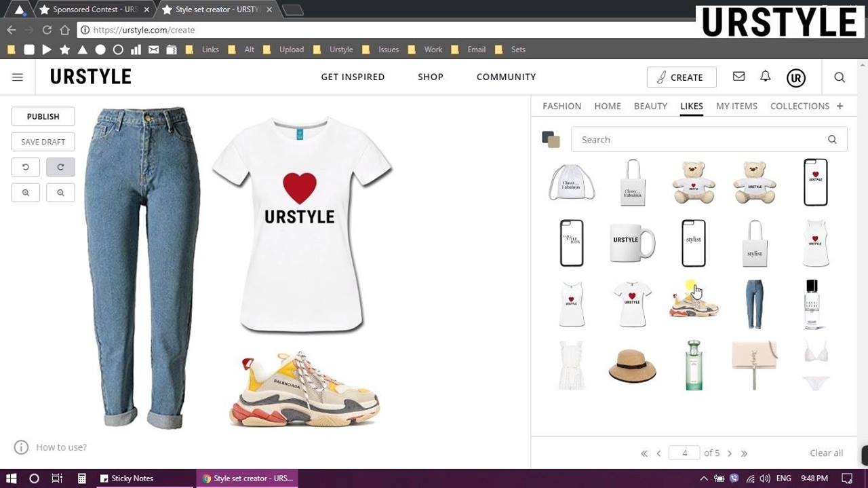Image resolution: width=868 pixels, height=488 pixels.
Task: Click the page number field showing 4
Action: [684, 453]
